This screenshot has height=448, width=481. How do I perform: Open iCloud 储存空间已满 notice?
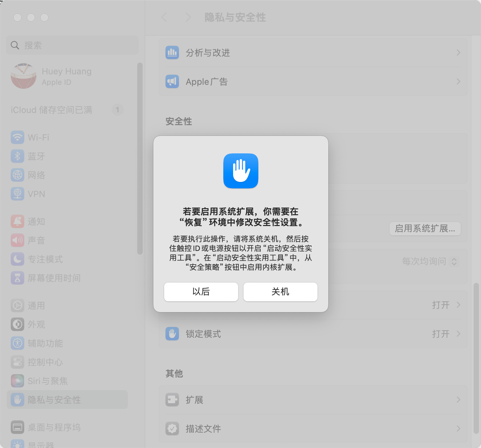tap(51, 110)
